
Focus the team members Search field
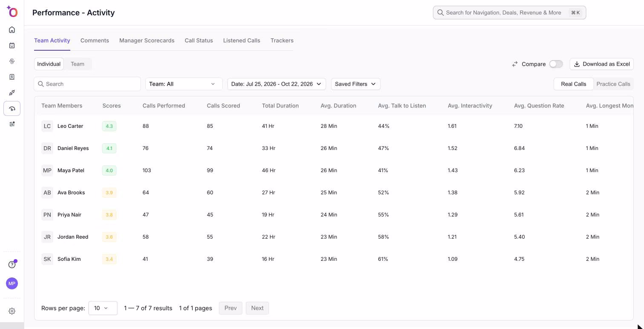87,84
